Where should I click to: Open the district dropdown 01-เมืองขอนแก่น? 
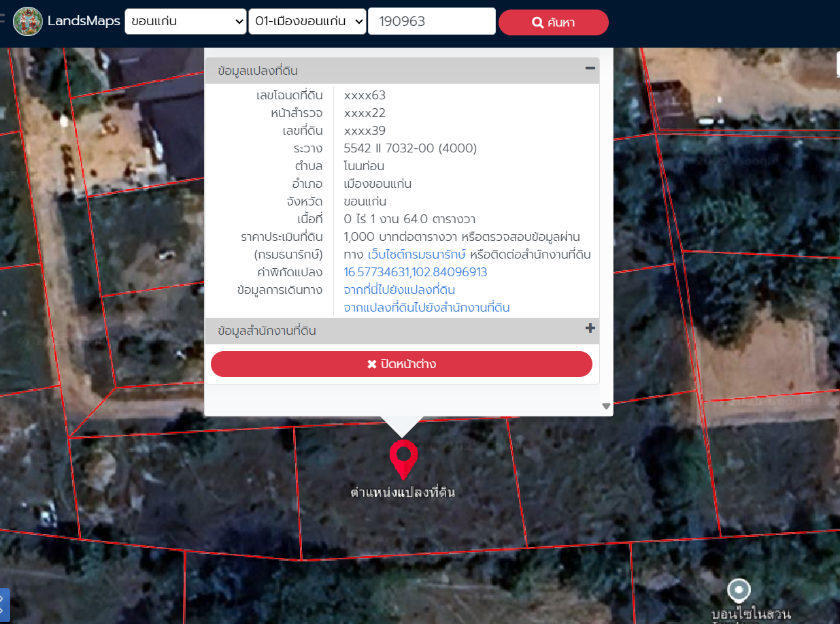(x=307, y=21)
